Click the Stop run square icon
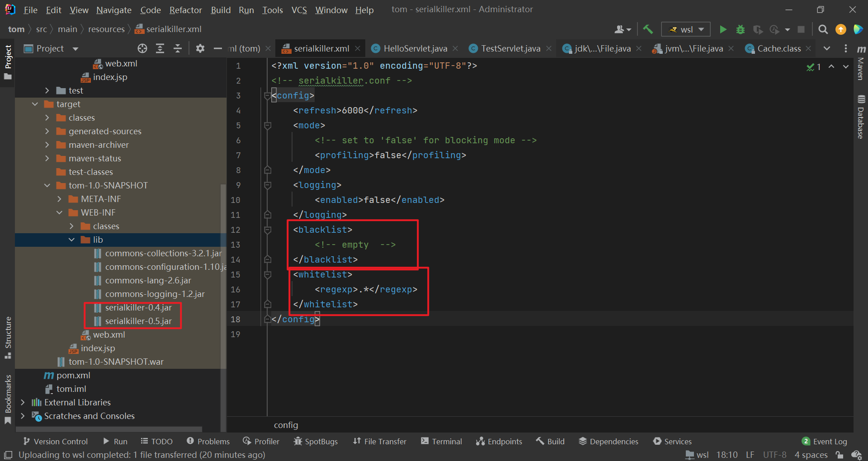This screenshot has height=461, width=868. [x=801, y=29]
